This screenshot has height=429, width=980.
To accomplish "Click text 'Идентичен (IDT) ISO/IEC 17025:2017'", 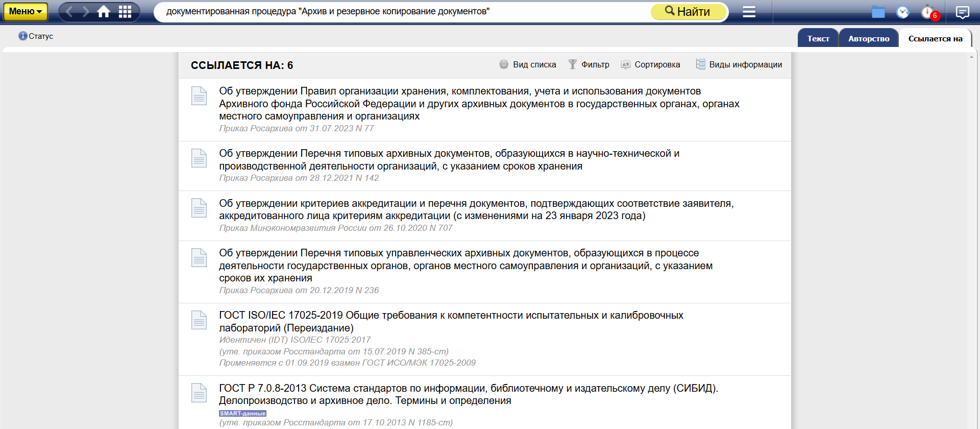I will click(x=295, y=340).
